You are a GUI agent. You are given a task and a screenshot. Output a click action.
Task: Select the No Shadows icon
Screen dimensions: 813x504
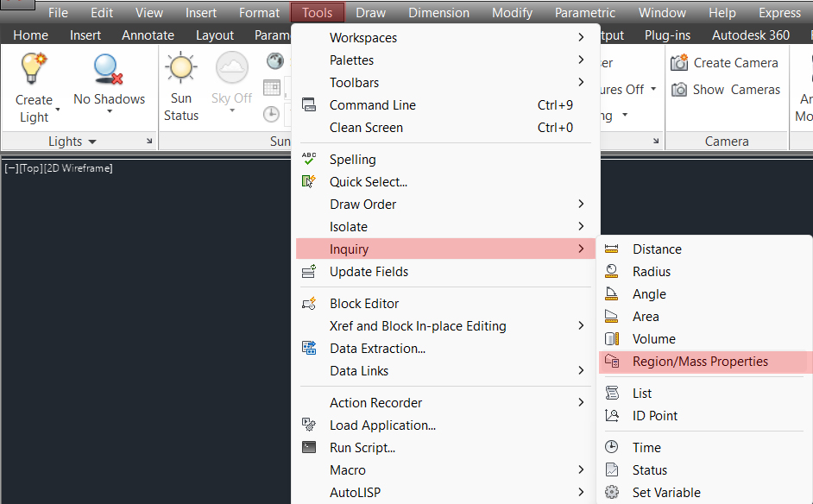pyautogui.click(x=109, y=69)
